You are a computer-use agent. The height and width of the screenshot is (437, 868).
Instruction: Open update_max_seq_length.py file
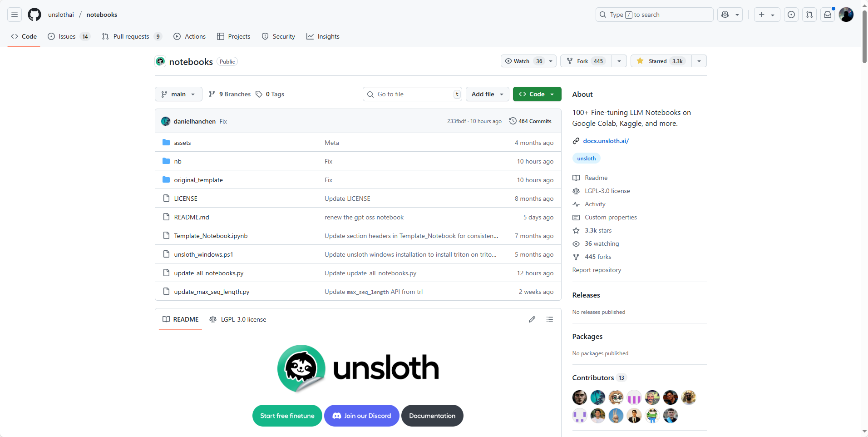[212, 292]
